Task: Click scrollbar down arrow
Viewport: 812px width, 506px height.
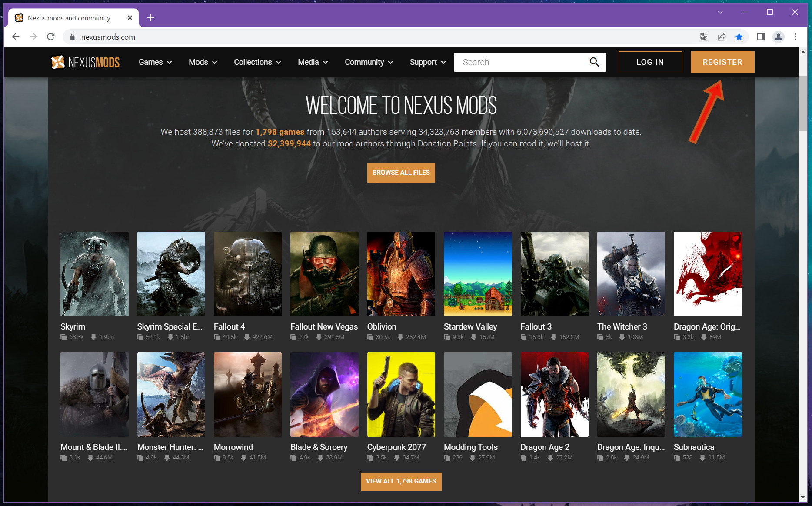Action: click(x=803, y=498)
